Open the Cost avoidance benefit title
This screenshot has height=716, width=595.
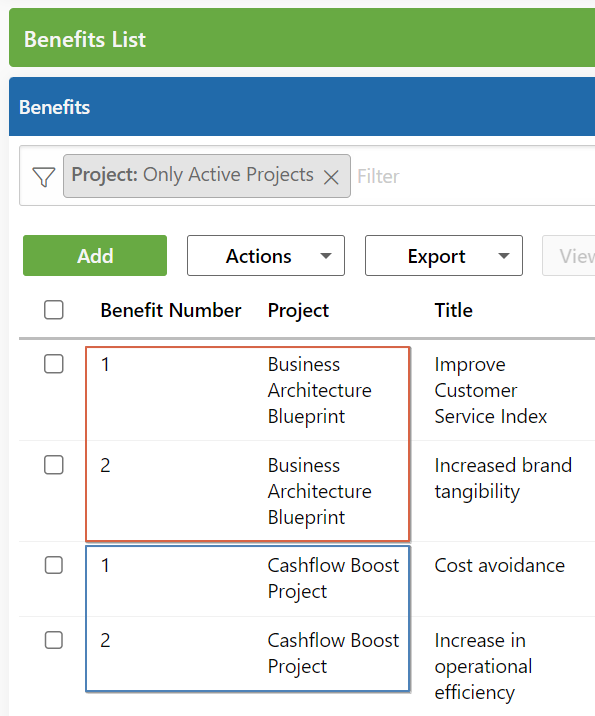tap(500, 565)
